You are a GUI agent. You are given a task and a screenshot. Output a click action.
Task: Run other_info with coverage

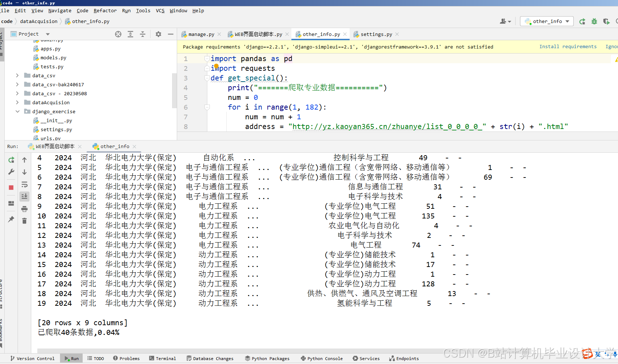(x=607, y=21)
